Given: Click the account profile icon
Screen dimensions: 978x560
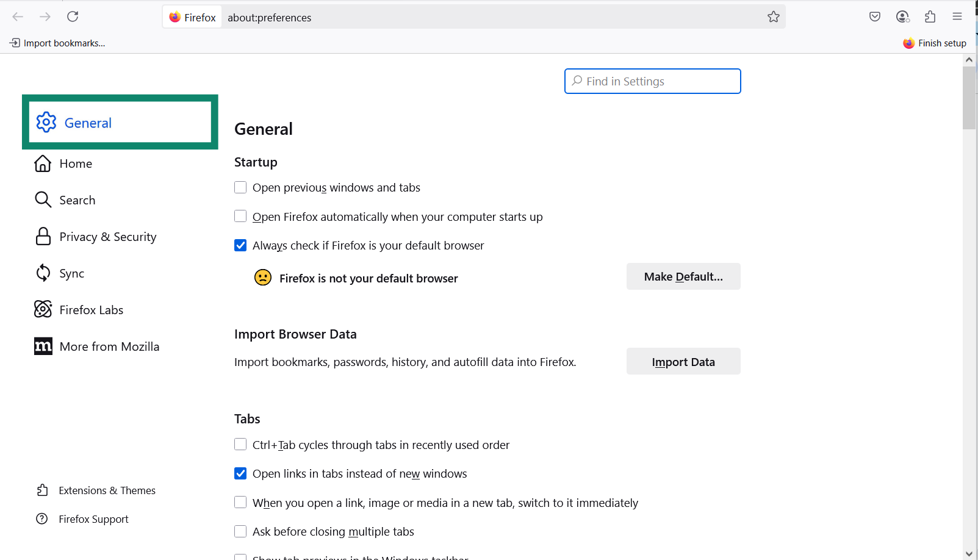Looking at the screenshot, I should point(902,16).
